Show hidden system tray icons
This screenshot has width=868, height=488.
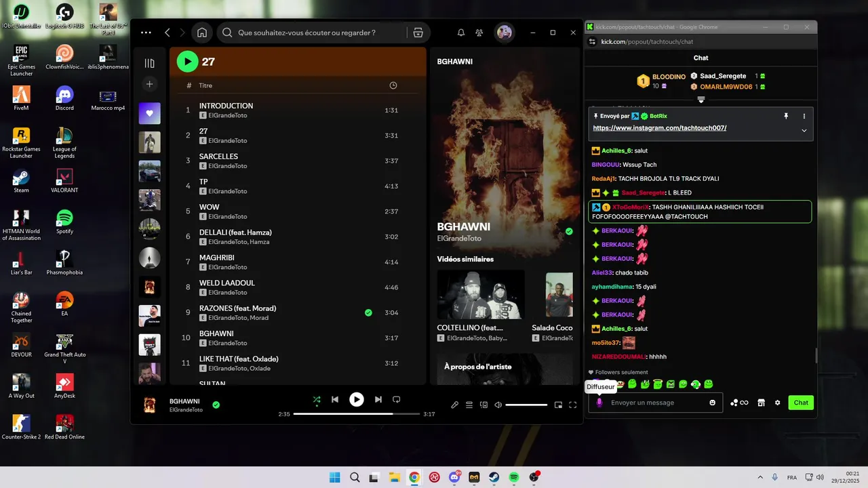tap(759, 477)
